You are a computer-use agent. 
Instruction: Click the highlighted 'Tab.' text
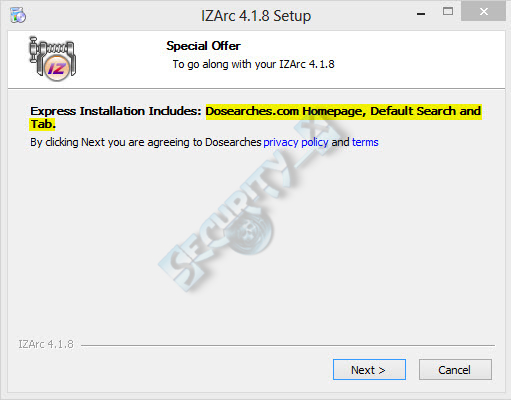point(43,124)
